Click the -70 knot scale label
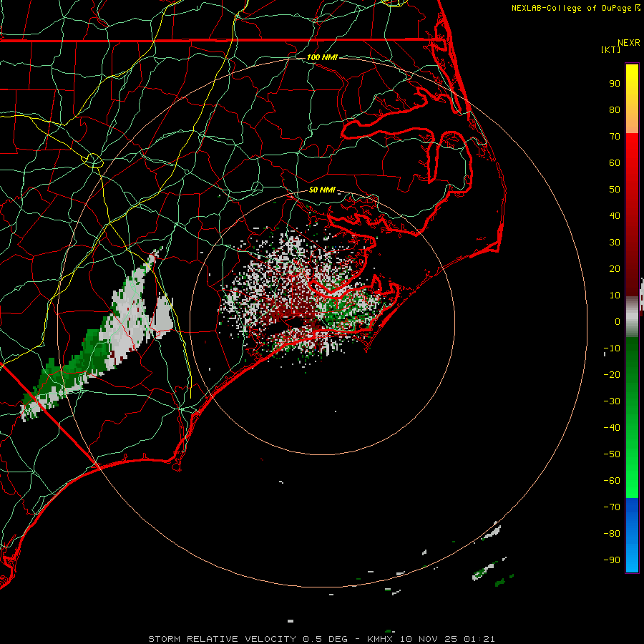The image size is (644, 644). [x=612, y=507]
